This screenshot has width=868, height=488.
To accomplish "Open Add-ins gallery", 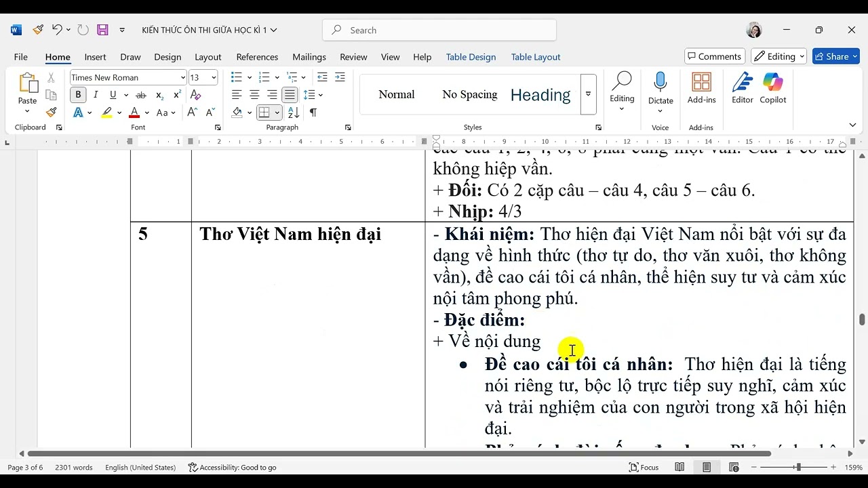I will point(701,88).
